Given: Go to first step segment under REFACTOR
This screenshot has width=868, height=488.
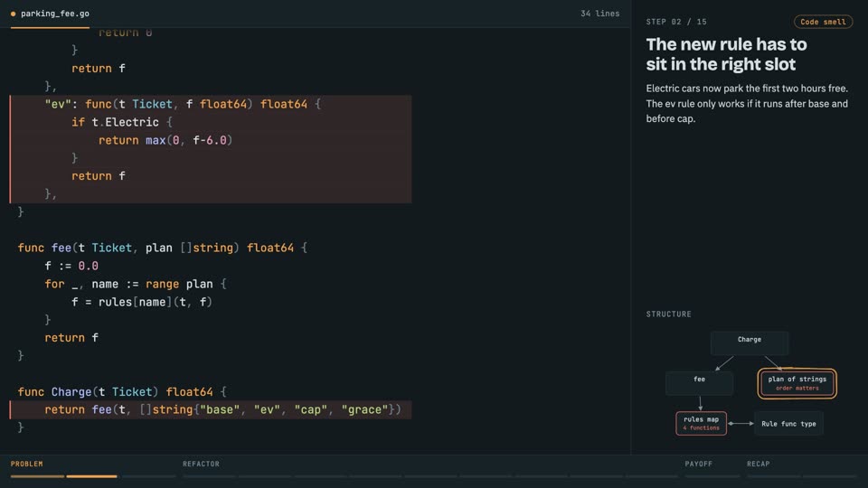Looking at the screenshot, I should click(x=209, y=476).
